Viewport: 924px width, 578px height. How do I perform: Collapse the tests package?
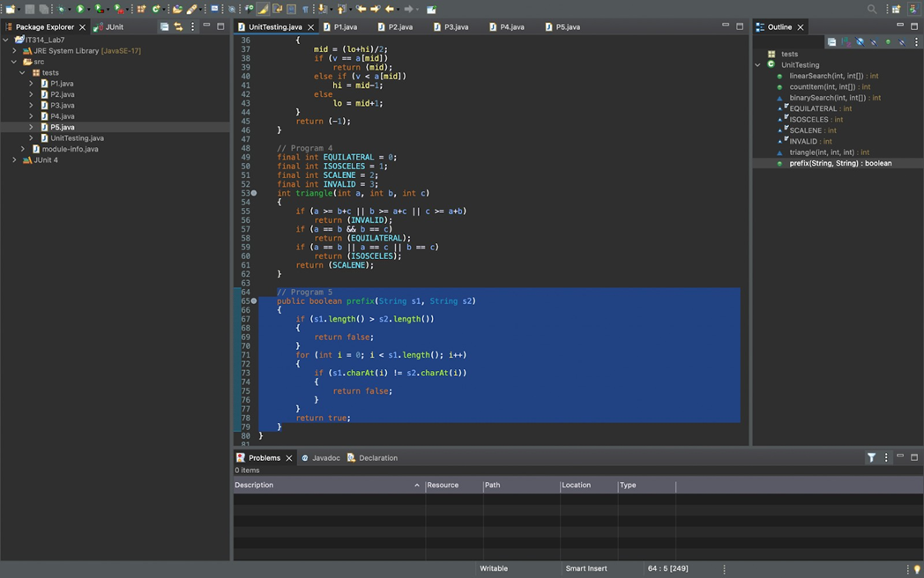pos(22,72)
